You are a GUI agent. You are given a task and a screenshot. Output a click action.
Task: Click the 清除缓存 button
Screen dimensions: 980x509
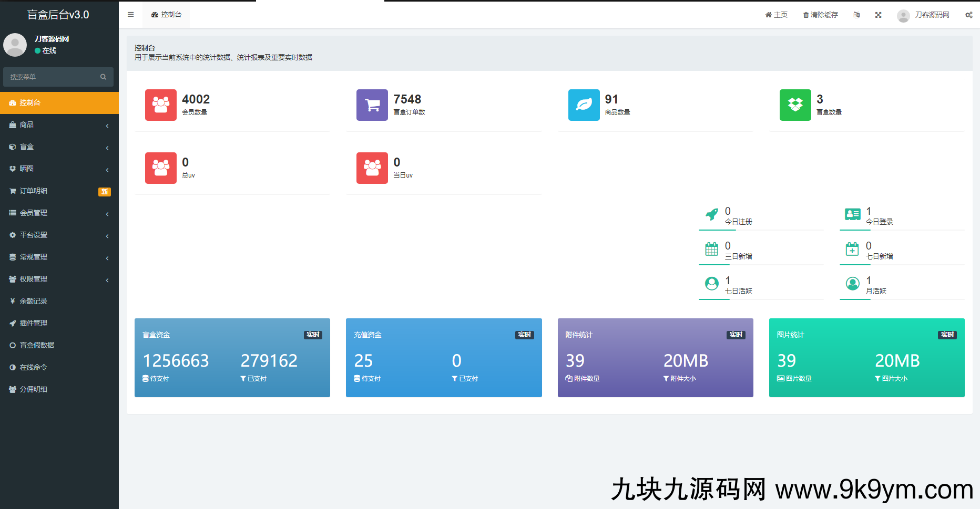(820, 15)
